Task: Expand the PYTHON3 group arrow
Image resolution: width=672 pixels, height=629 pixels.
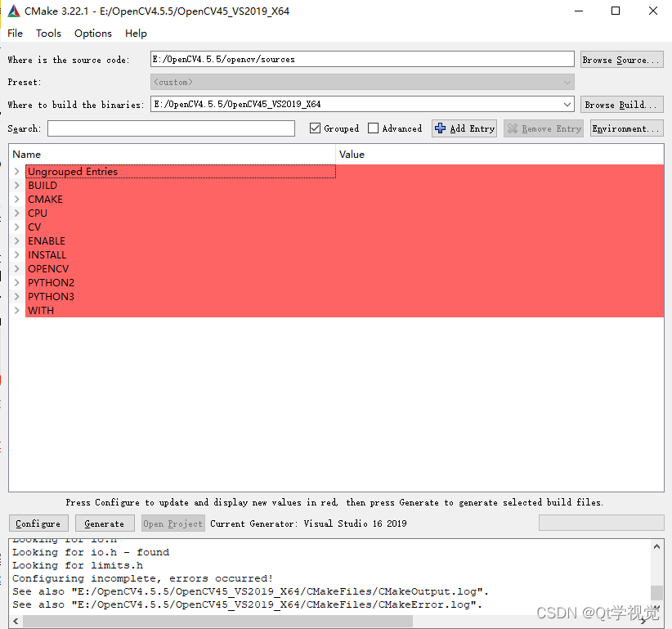Action: [16, 296]
